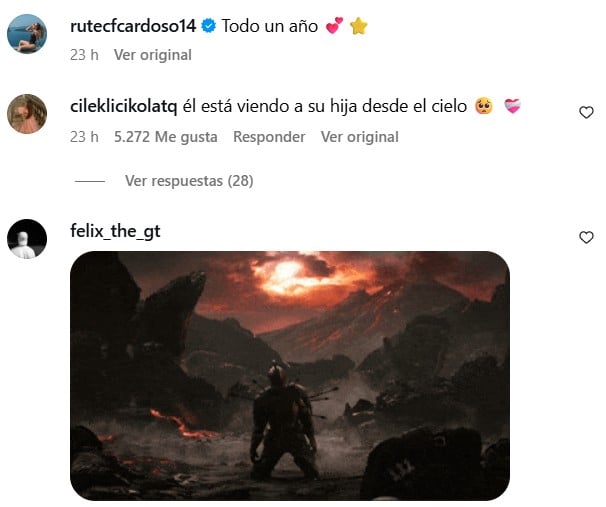606x507 pixels.
Task: Expand Ver respuestas (28) replies
Action: pos(189,181)
